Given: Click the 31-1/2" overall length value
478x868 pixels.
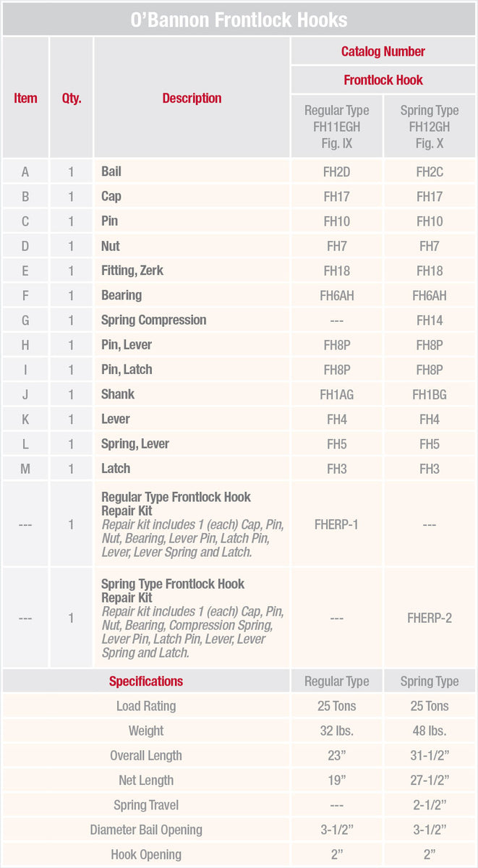Looking at the screenshot, I should [430, 756].
